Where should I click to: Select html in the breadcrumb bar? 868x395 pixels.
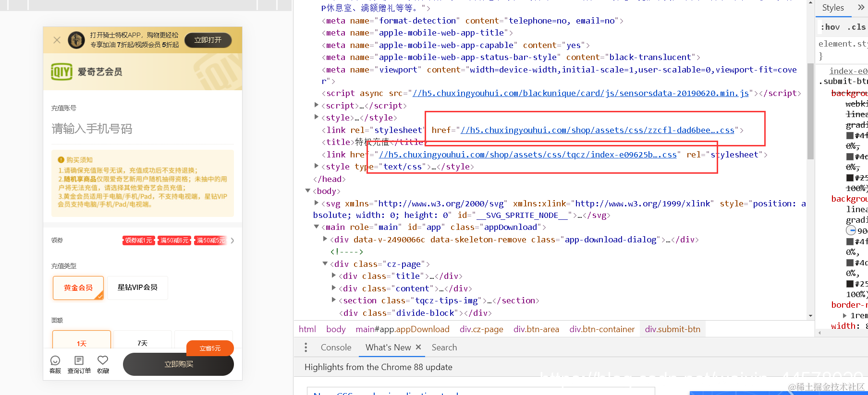307,329
